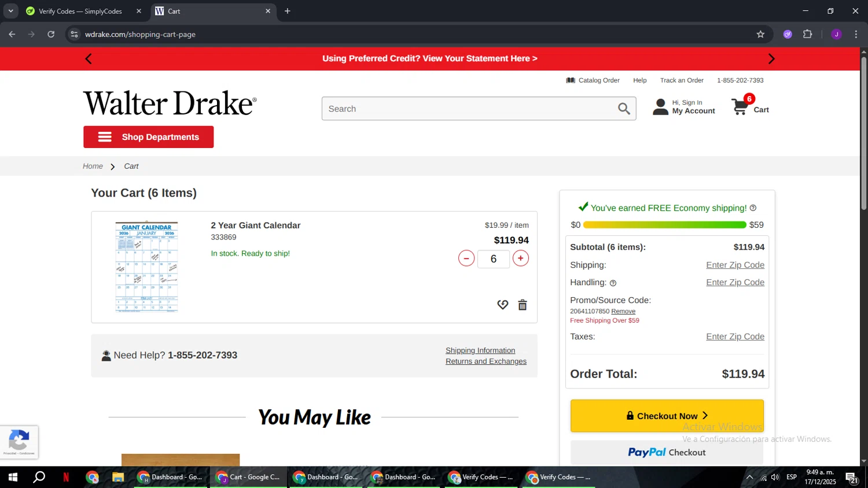Viewport: 868px width, 488px height.
Task: Open SimplyCodes extension icon in toolbar
Action: tap(788, 34)
